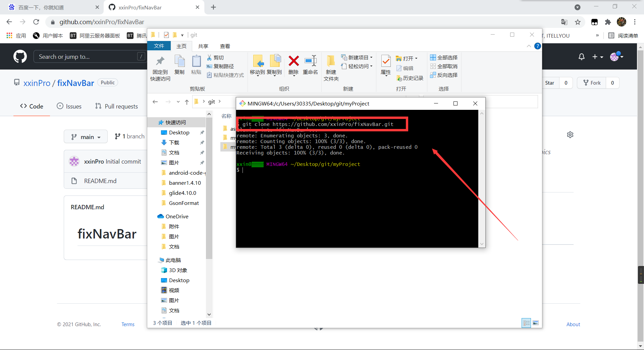Click Select none in ribbon
This screenshot has width=644, height=350.
tap(444, 67)
